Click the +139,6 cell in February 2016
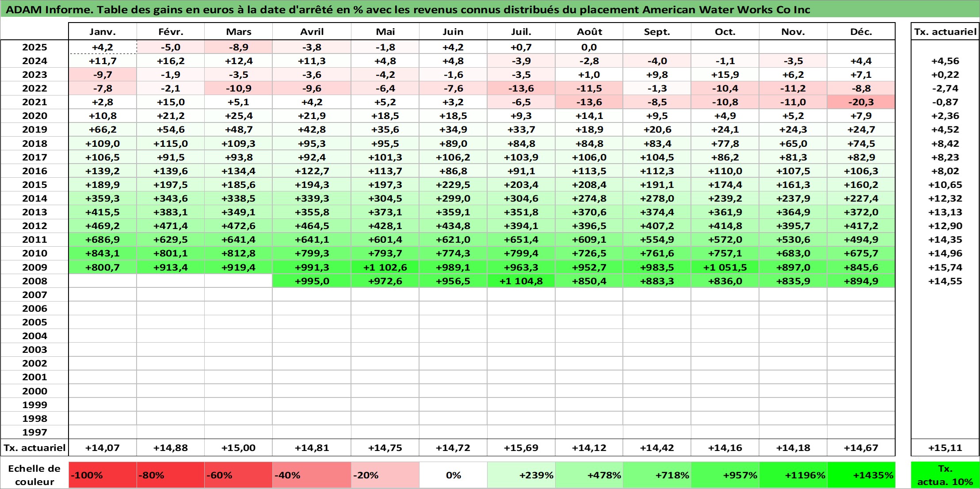The height and width of the screenshot is (489, 980). coord(171,171)
